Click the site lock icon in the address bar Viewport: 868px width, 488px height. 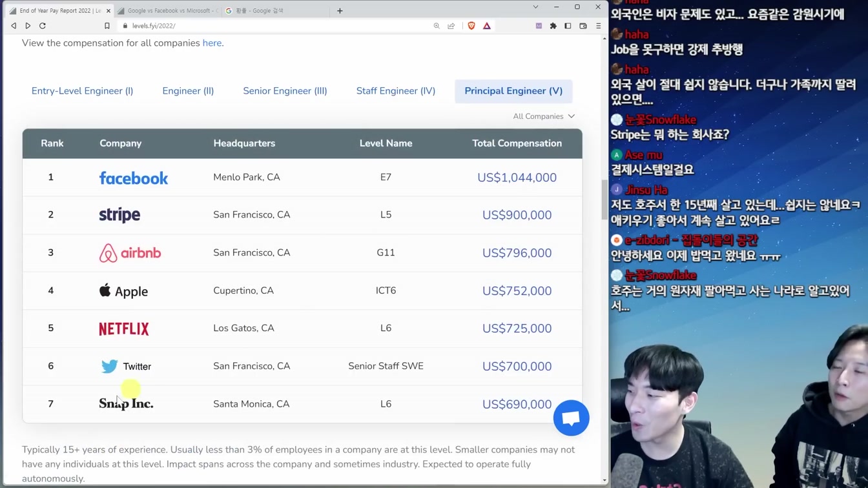coord(125,26)
